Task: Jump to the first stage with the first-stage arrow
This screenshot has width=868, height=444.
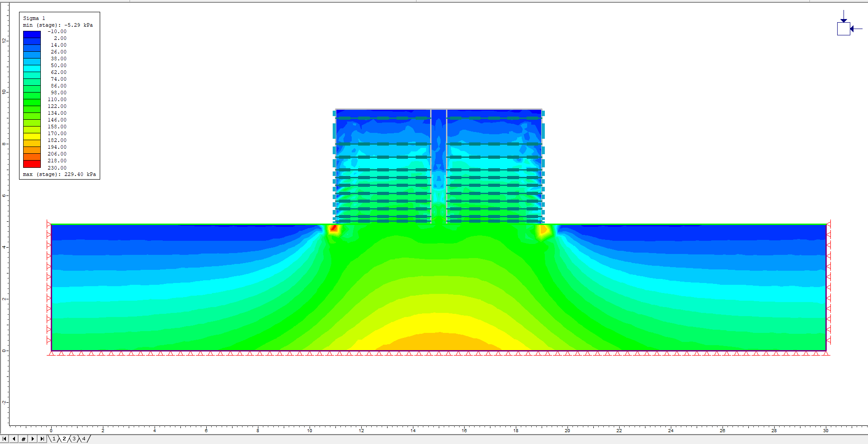Action: point(5,439)
